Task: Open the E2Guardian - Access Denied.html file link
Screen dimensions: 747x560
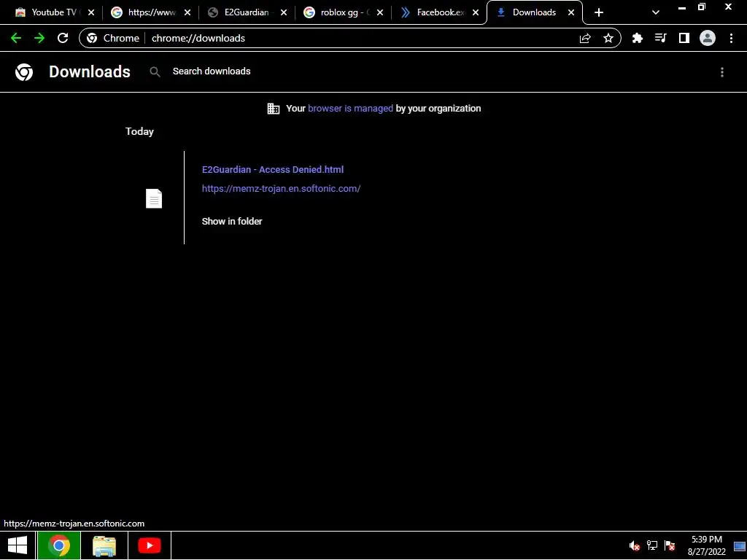Action: point(273,169)
